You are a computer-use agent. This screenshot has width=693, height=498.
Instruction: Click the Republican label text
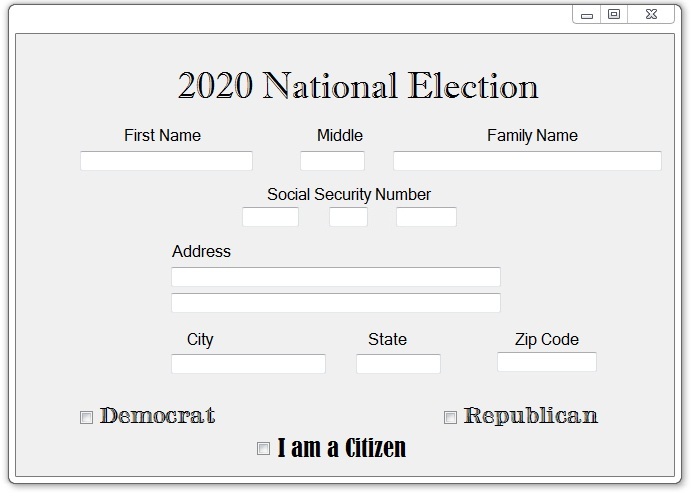530,416
